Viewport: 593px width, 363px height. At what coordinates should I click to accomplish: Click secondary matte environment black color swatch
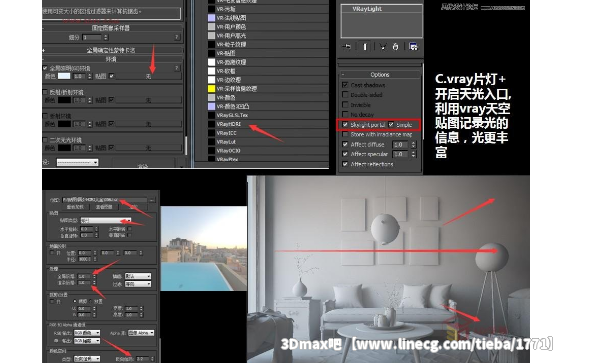click(x=64, y=148)
